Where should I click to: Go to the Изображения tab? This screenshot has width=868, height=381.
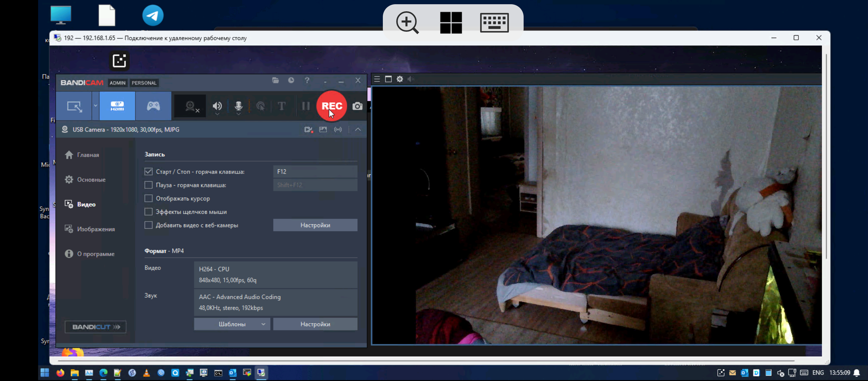pyautogui.click(x=96, y=229)
